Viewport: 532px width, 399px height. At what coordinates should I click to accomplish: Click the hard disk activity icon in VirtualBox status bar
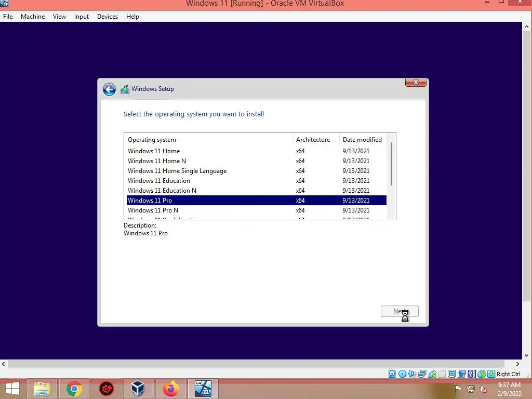click(392, 374)
